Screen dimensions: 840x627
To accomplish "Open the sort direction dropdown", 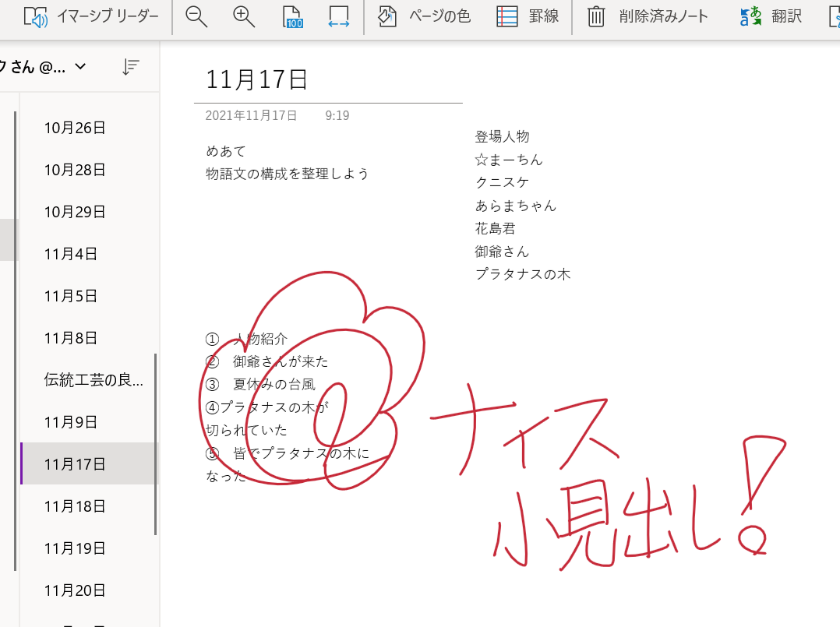I will 130,67.
